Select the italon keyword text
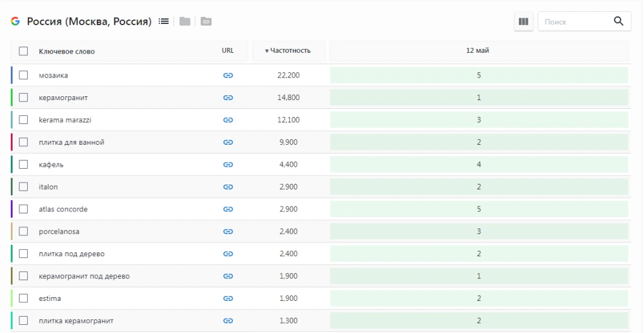 (x=48, y=187)
